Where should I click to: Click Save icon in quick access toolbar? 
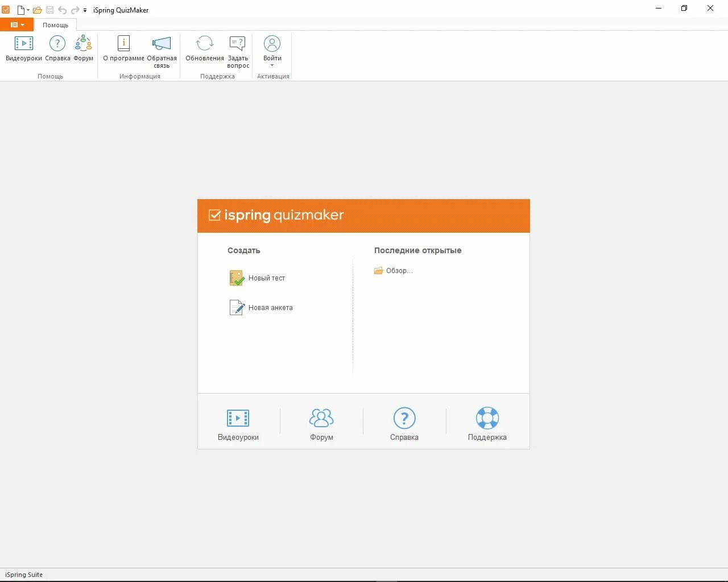[x=49, y=10]
